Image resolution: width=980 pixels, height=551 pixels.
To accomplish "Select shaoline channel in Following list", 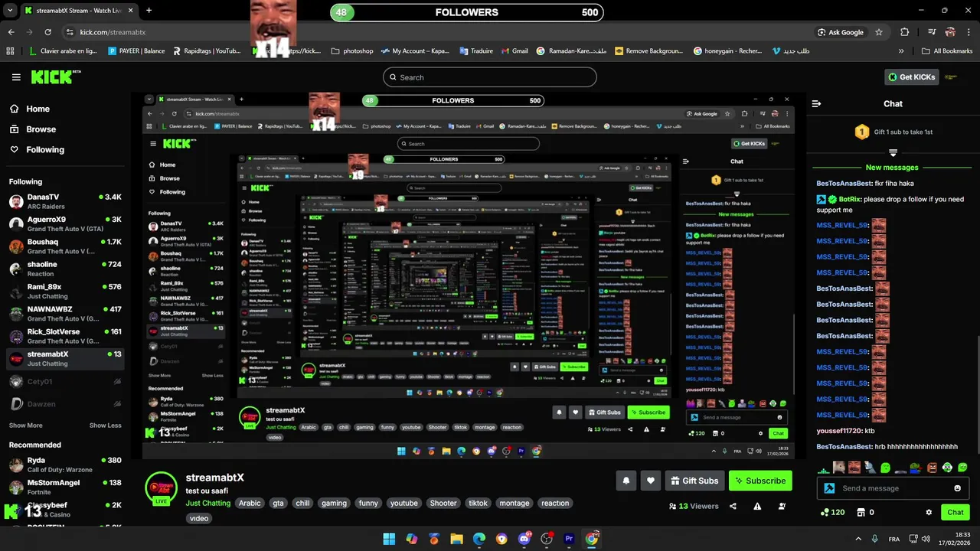I will click(x=64, y=269).
